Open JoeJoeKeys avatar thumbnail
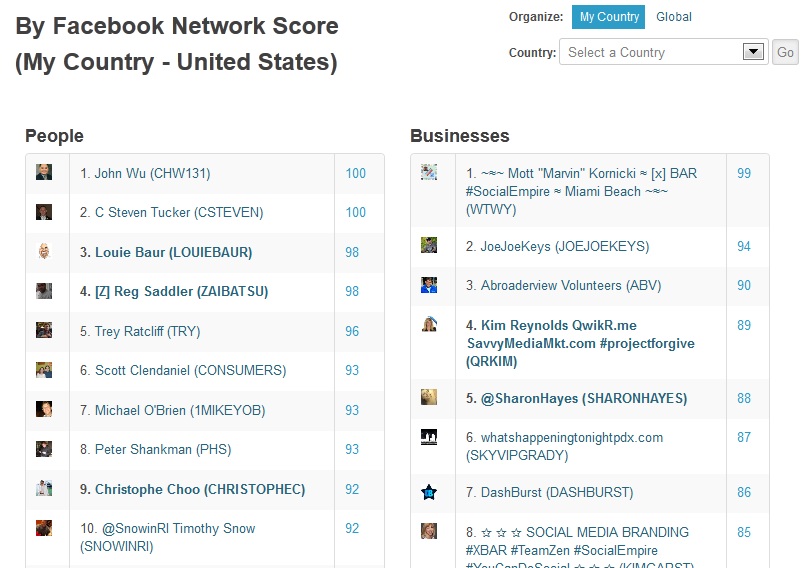The width and height of the screenshot is (805, 568). (429, 245)
